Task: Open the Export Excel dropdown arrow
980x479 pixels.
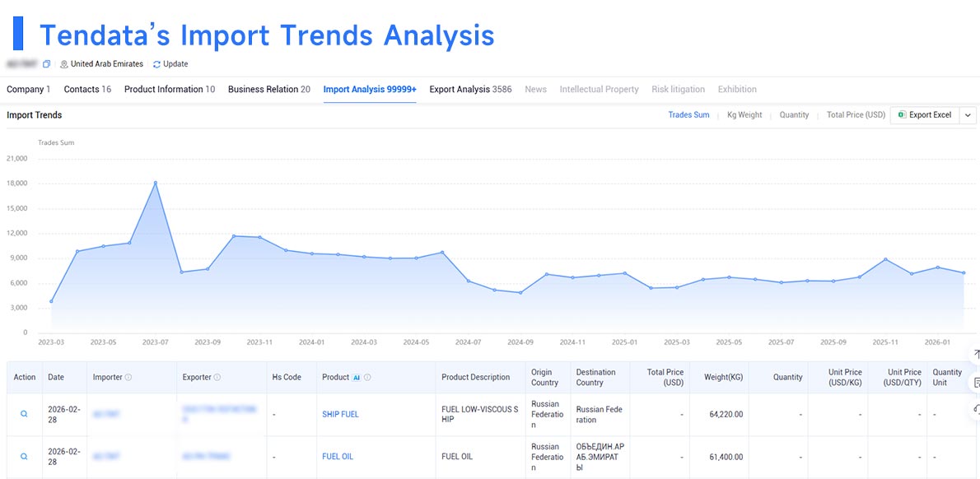Action: [968, 115]
